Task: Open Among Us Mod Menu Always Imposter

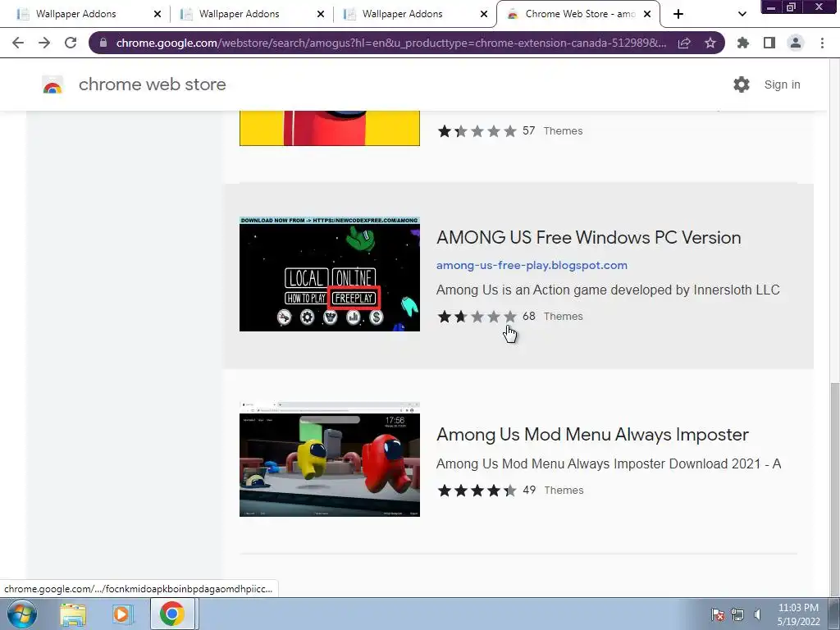Action: tap(592, 435)
